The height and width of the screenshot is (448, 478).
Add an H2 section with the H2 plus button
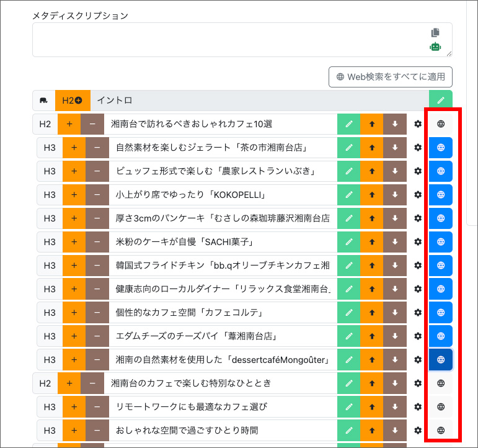(73, 101)
